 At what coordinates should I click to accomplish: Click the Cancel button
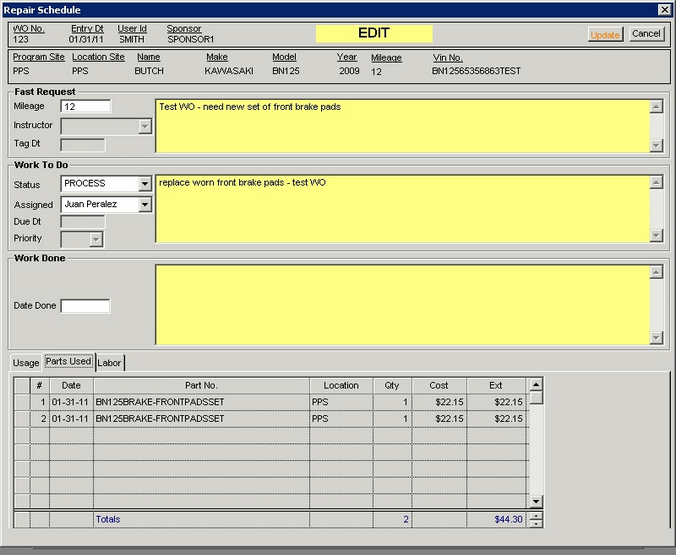click(x=646, y=34)
